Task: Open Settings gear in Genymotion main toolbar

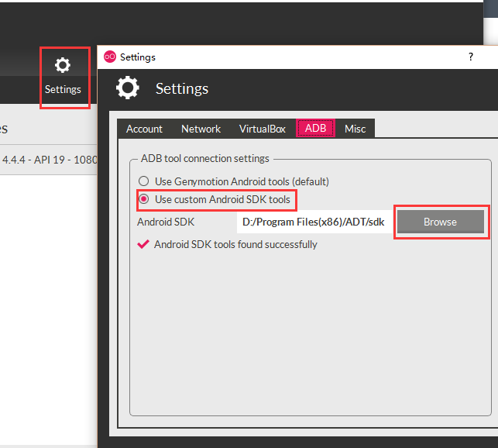Action: click(63, 76)
